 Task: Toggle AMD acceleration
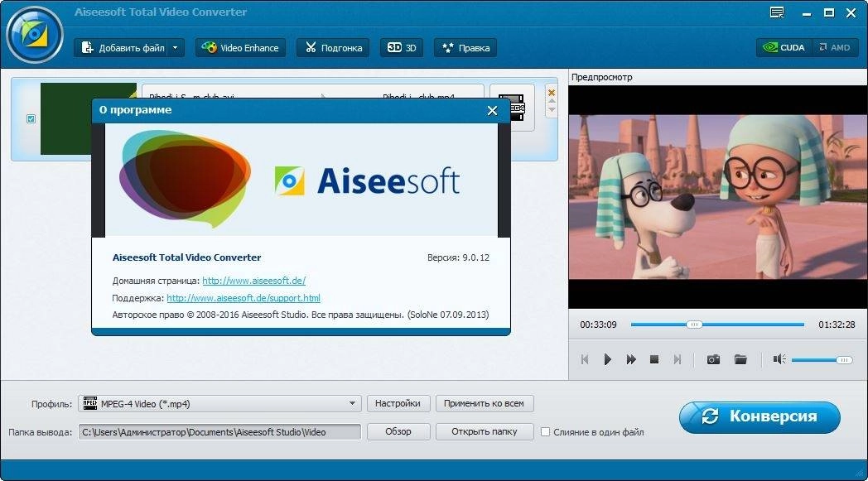click(835, 47)
